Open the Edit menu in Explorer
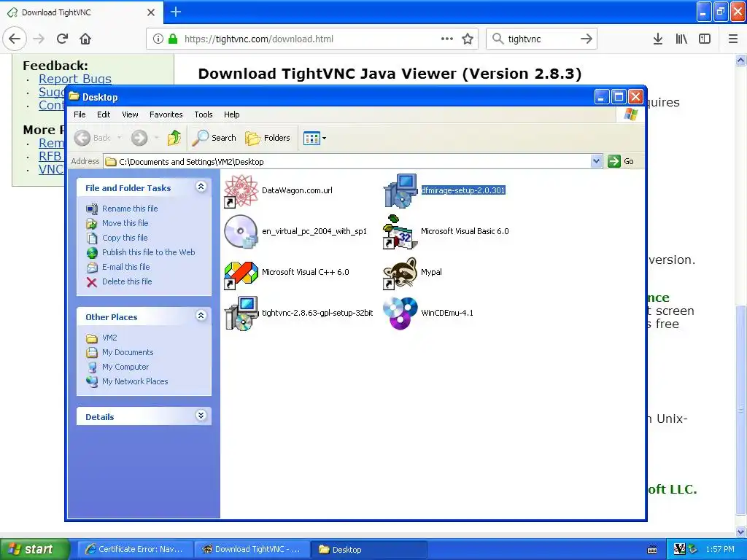 104,114
